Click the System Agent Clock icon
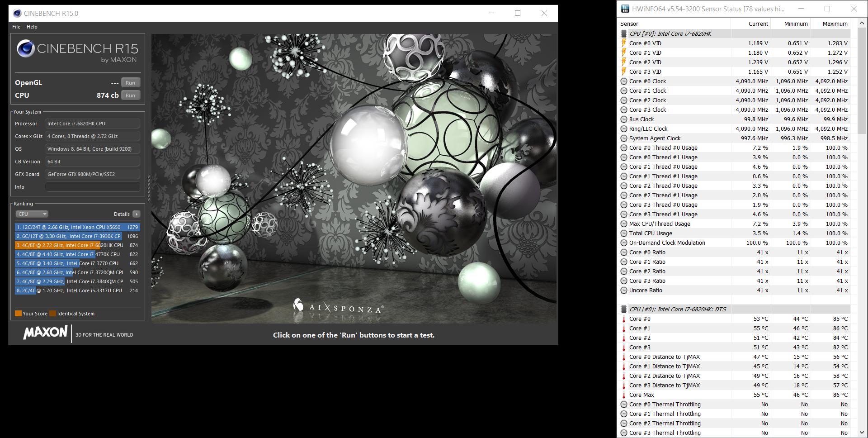Viewport: 868px width, 438px height. pos(624,138)
